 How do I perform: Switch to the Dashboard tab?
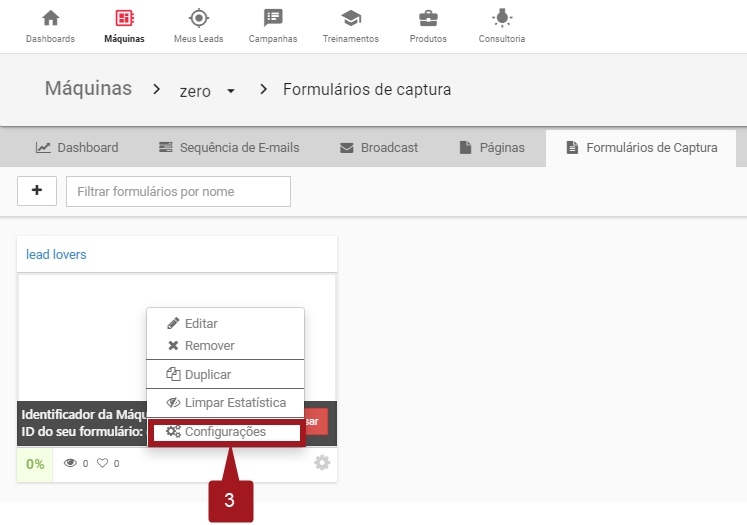pyautogui.click(x=77, y=148)
